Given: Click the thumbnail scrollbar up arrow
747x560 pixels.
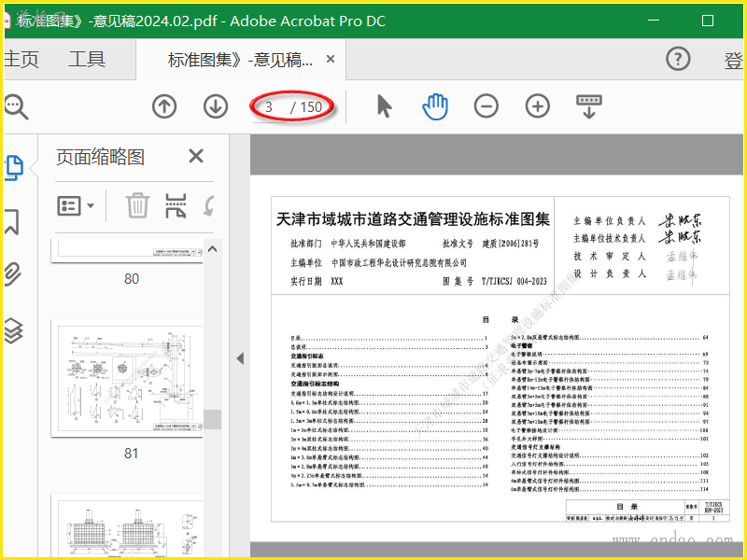Looking at the screenshot, I should pyautogui.click(x=213, y=249).
